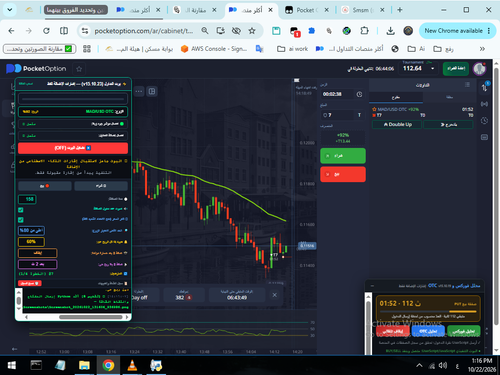500x375 pixels.
Task: Click the trades panel list menu icon
Action: (x=467, y=85)
